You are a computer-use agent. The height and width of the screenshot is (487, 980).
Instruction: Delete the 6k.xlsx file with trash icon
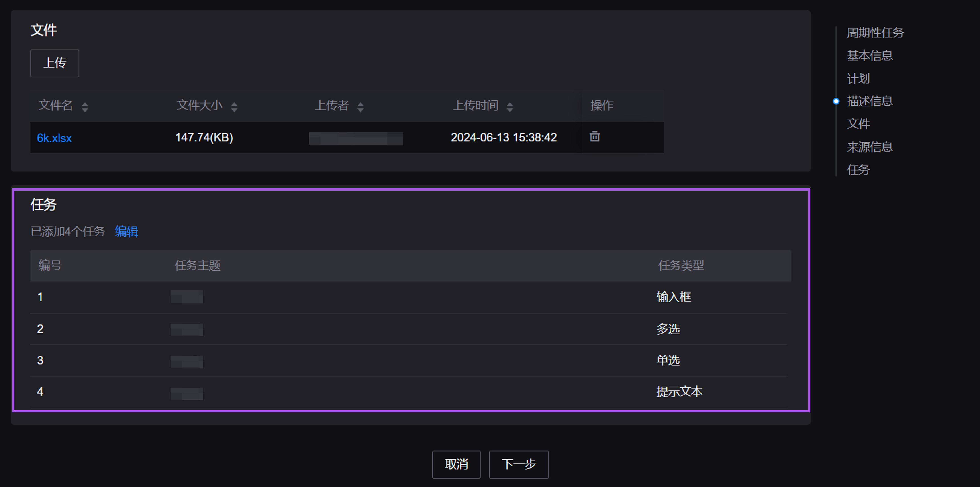pyautogui.click(x=595, y=136)
